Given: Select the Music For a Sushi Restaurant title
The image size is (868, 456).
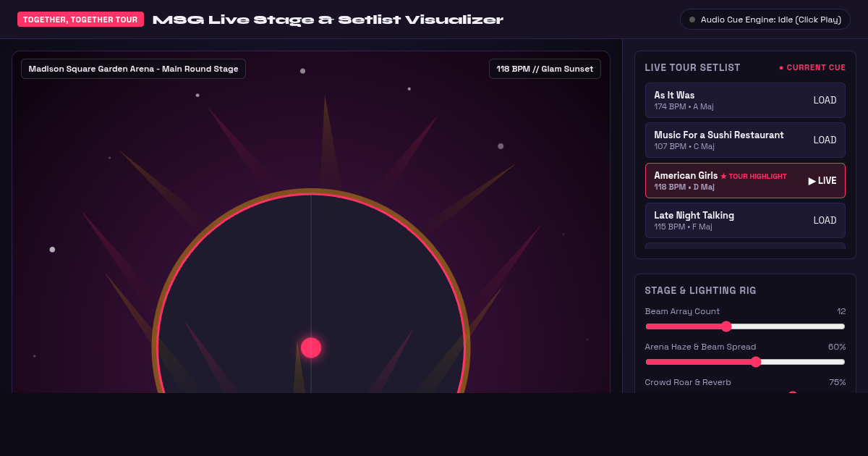Looking at the screenshot, I should 719,135.
